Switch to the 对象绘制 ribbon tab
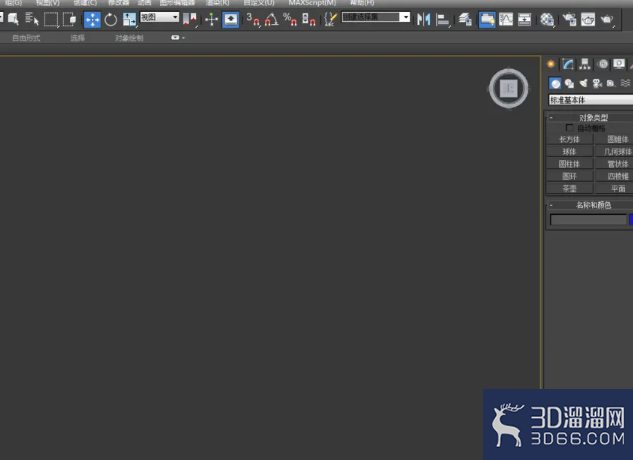 (129, 38)
